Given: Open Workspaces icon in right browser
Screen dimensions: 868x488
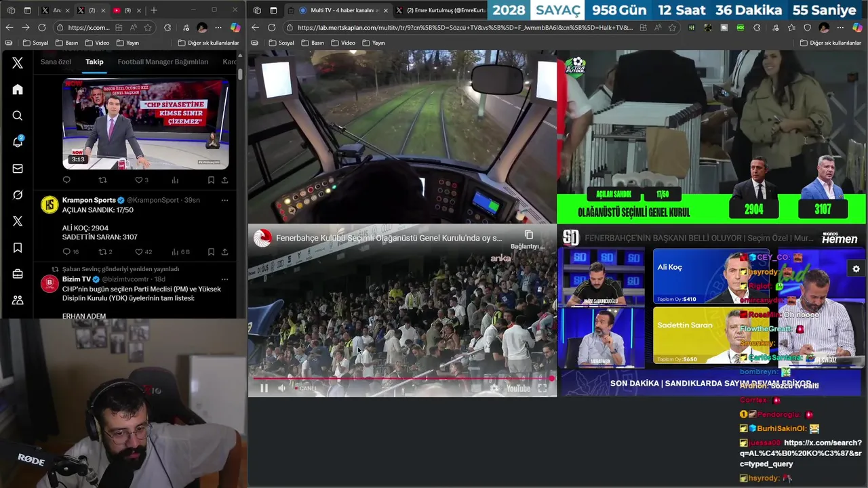Looking at the screenshot, I should [256, 10].
